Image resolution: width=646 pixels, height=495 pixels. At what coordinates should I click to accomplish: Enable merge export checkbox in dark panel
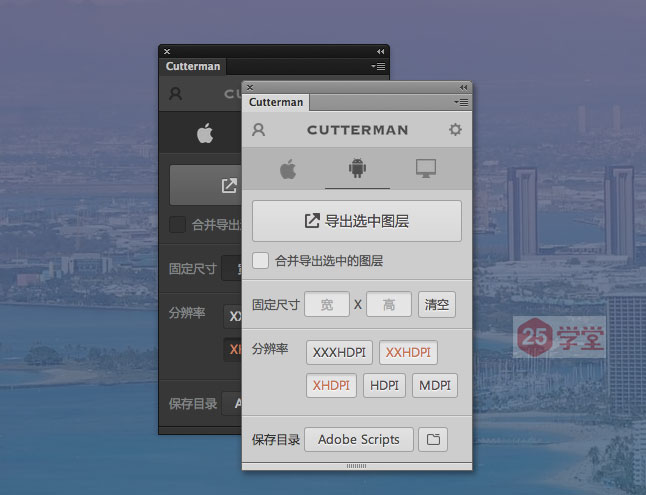coord(178,225)
